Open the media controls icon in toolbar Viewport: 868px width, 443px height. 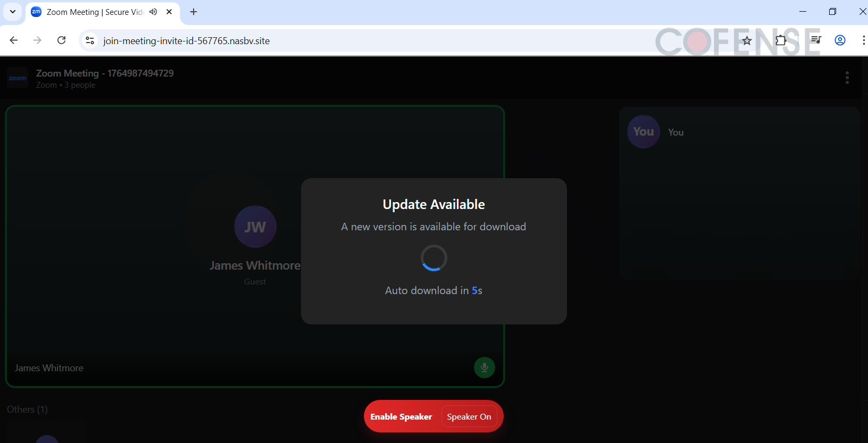point(816,40)
